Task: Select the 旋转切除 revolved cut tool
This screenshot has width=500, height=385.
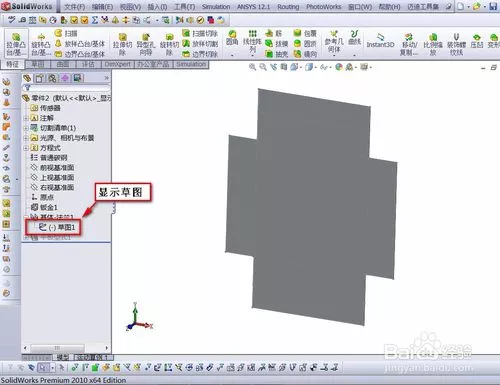Action: point(169,44)
